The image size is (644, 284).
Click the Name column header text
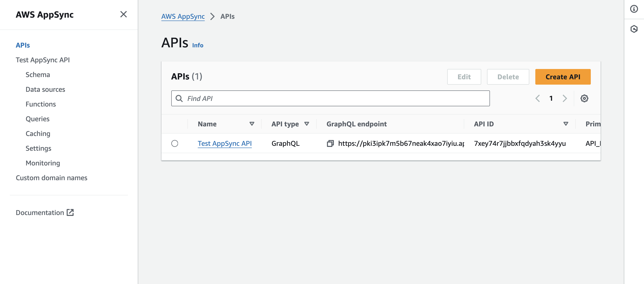click(x=207, y=124)
